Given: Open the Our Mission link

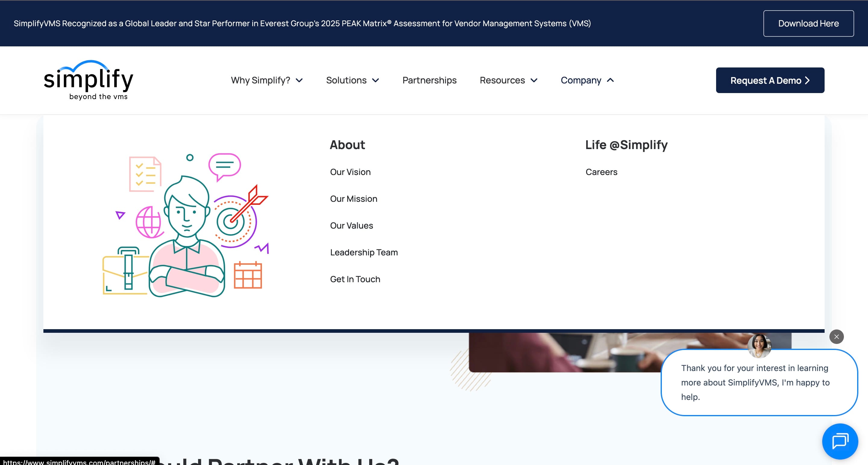Looking at the screenshot, I should [354, 199].
